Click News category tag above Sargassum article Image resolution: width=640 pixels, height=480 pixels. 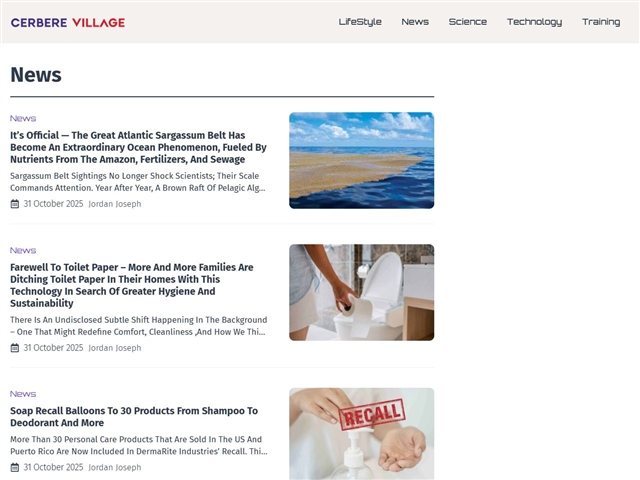click(x=23, y=118)
